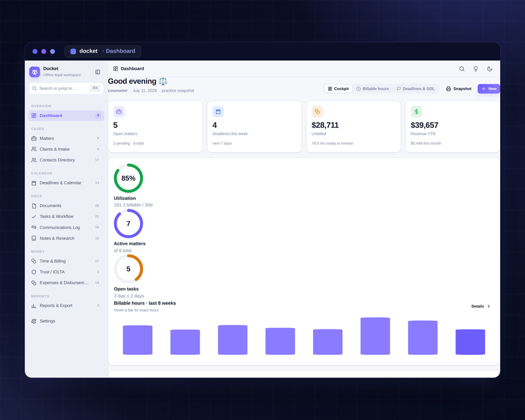Open Settings in the sidebar
This screenshot has height=420, width=525.
click(x=66, y=321)
